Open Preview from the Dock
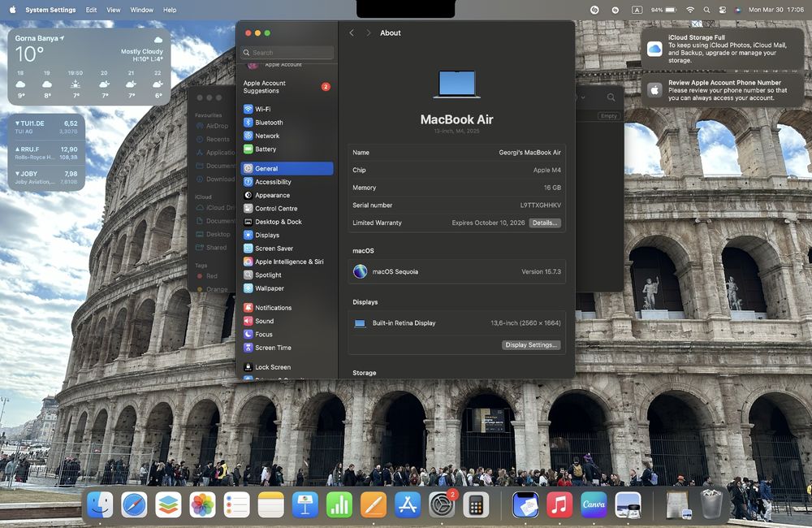This screenshot has width=812, height=528. (x=628, y=504)
